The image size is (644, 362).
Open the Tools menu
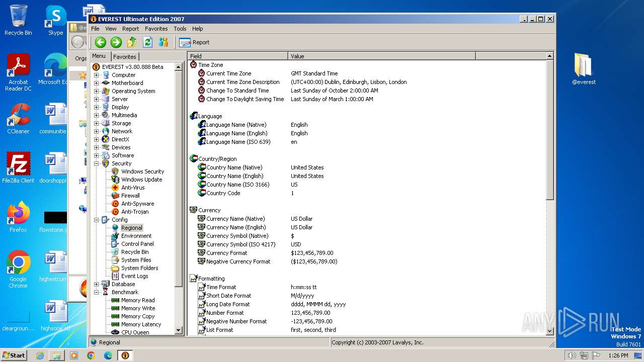point(180,29)
